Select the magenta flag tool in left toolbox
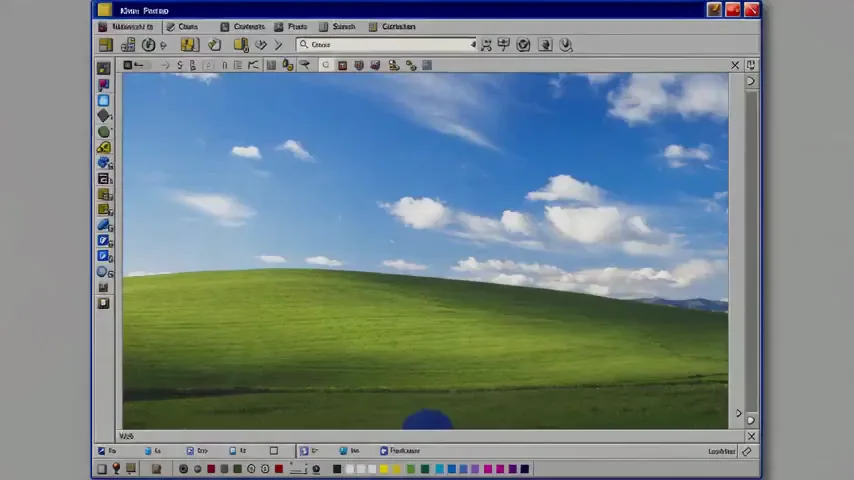This screenshot has height=480, width=854. 103,84
